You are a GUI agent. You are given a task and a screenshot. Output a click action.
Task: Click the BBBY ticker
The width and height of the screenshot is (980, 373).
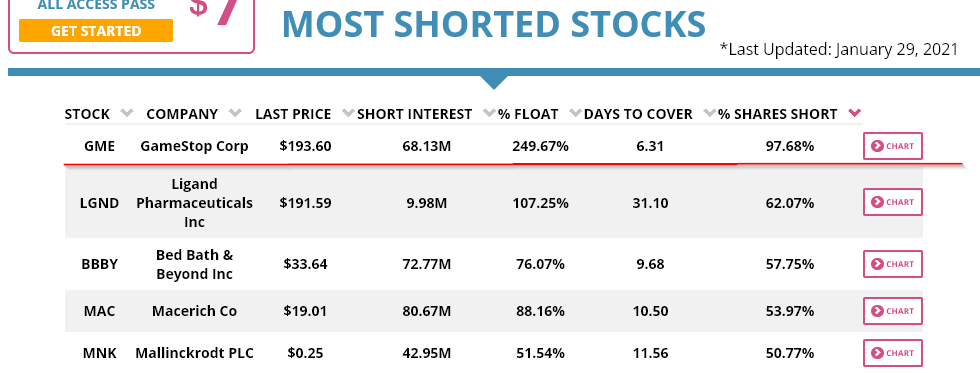click(99, 264)
